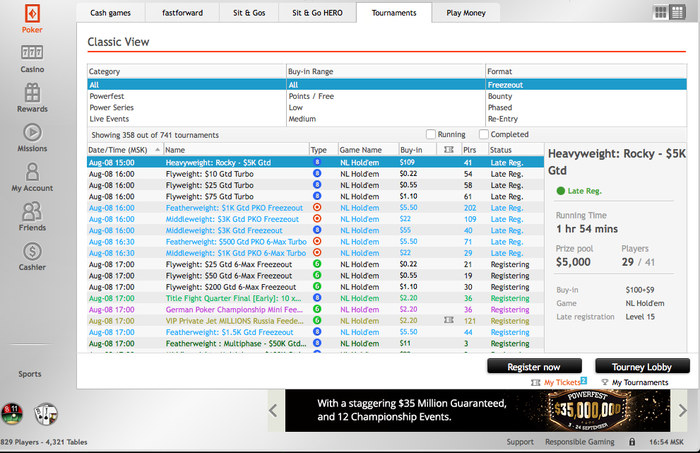This screenshot has width=700, height=453.
Task: Click 6-Max type icon of Flyweight: $25 Gtd 6-Max row
Action: pos(317,264)
